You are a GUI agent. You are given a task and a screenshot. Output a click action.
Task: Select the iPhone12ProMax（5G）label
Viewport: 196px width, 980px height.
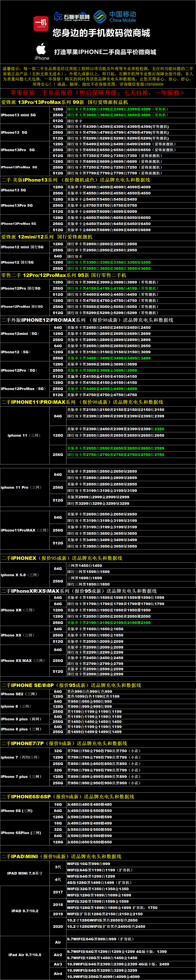(23, 389)
